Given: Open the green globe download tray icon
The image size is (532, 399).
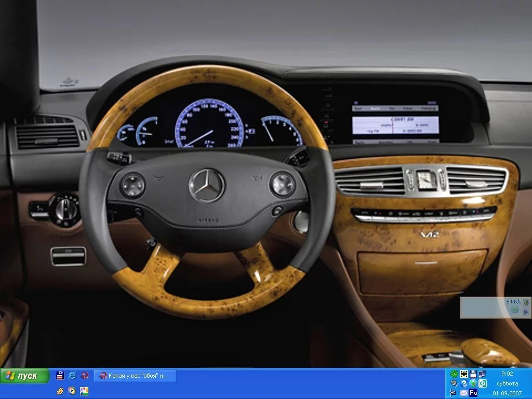Looking at the screenshot, I should pos(473,383).
